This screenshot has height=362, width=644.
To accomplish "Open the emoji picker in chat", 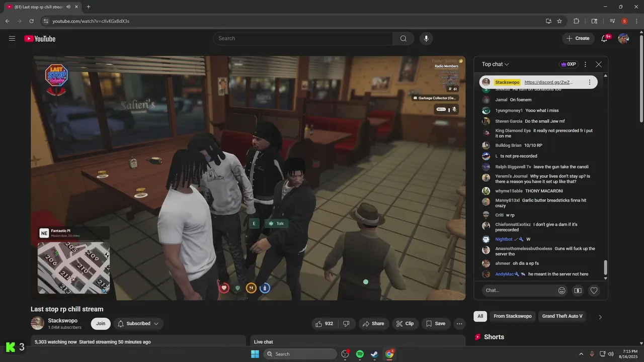I will (562, 290).
